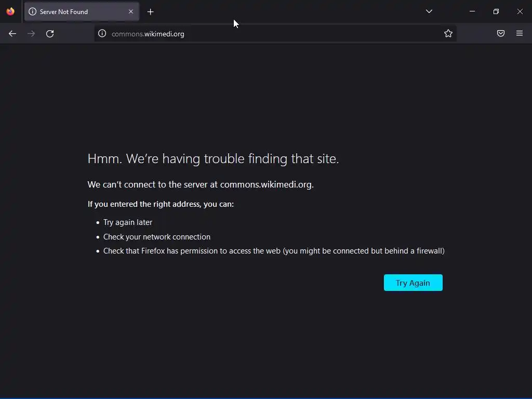This screenshot has height=399, width=532.
Task: Restore down the Firefox window
Action: pos(496,11)
